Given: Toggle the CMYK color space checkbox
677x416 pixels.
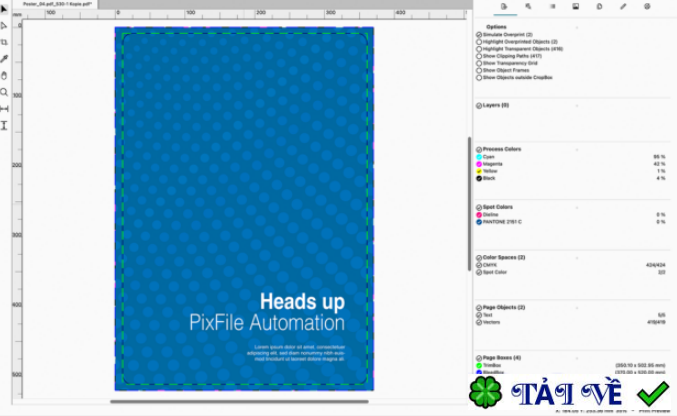Looking at the screenshot, I should tap(479, 265).
